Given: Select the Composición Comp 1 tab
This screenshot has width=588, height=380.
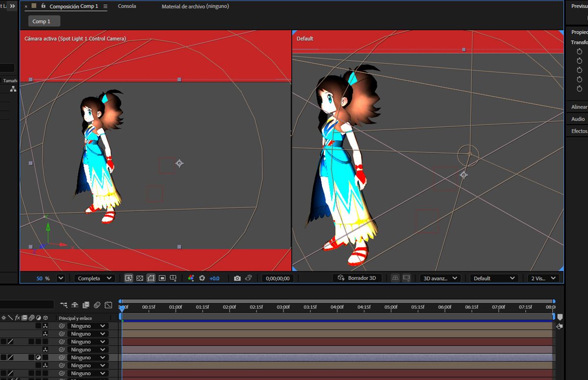Looking at the screenshot, I should pyautogui.click(x=74, y=6).
